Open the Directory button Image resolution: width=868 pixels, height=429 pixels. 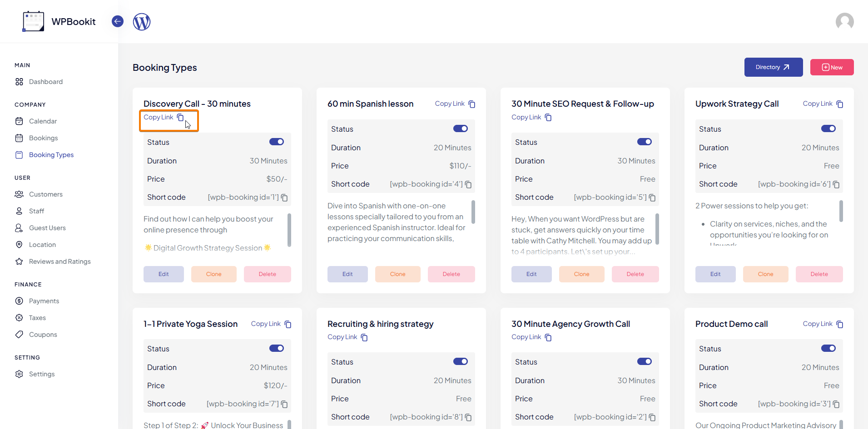click(x=774, y=67)
